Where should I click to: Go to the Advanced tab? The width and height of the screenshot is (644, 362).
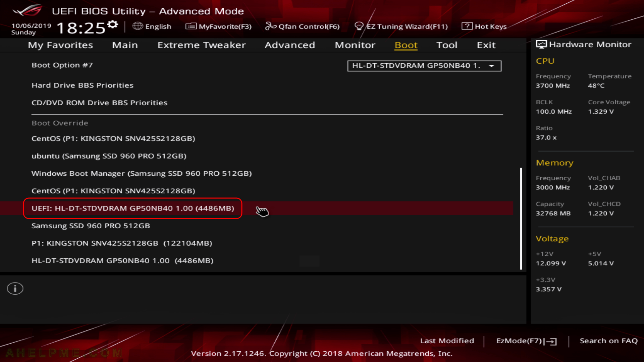290,45
